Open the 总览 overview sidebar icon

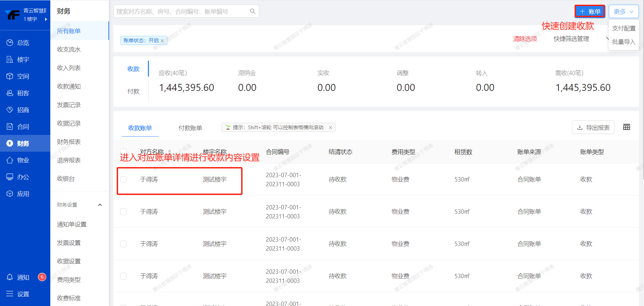point(10,43)
